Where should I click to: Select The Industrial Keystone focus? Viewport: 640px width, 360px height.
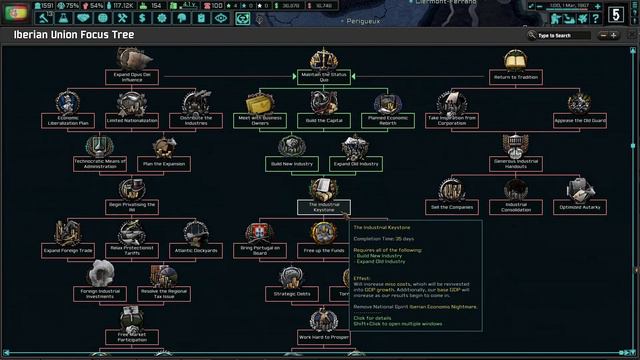tap(324, 207)
